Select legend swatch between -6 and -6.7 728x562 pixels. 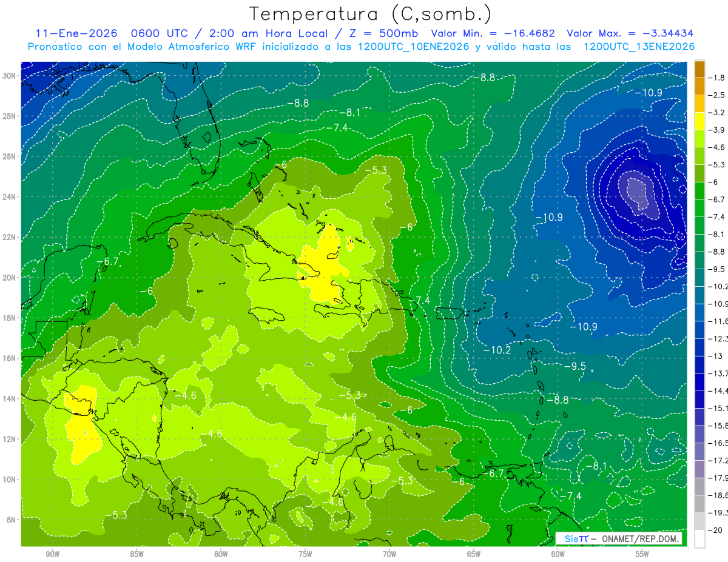click(x=699, y=190)
